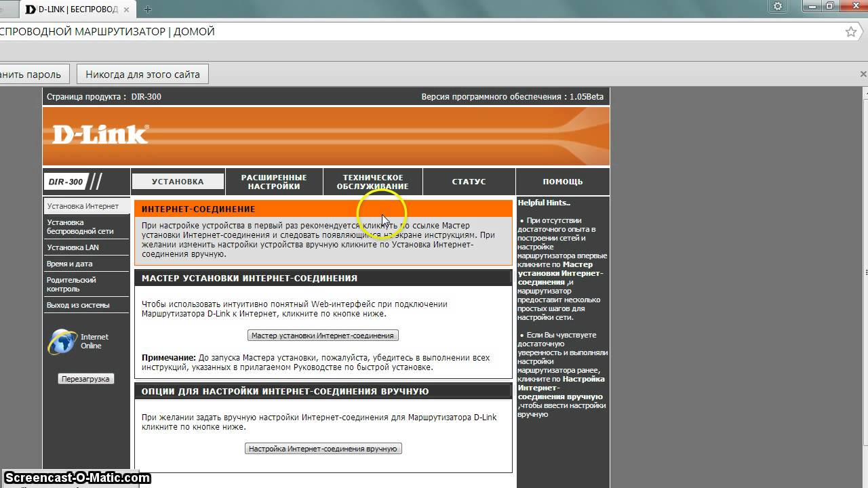Screen dimensions: 868x488
Task: Click the Перезагрузка button
Action: point(85,379)
